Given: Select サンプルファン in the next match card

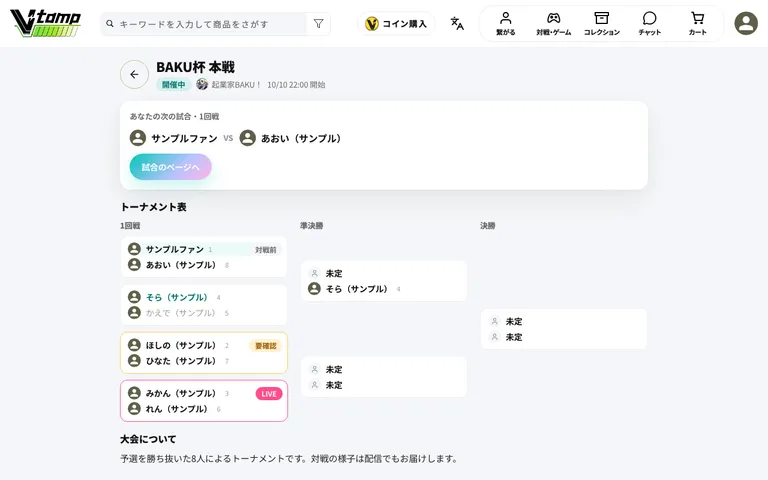Looking at the screenshot, I should click(x=184, y=139).
